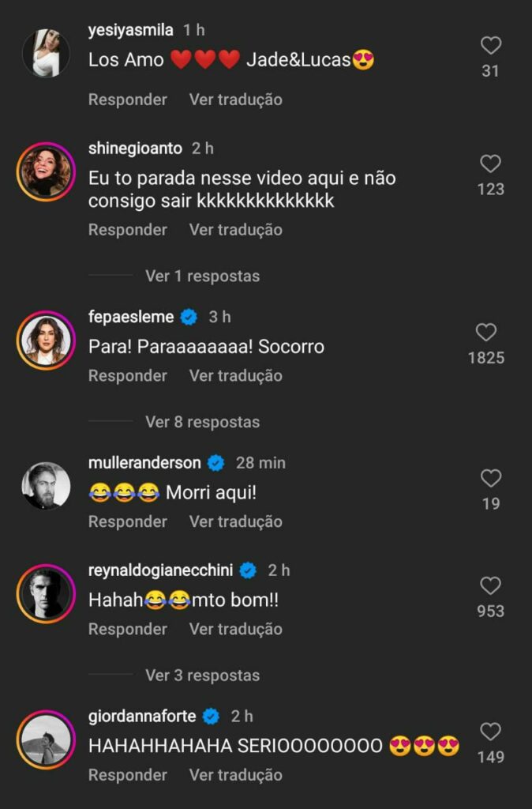The width and height of the screenshot is (532, 809).
Task: Like the comment by yesiyasmila
Action: [x=490, y=46]
